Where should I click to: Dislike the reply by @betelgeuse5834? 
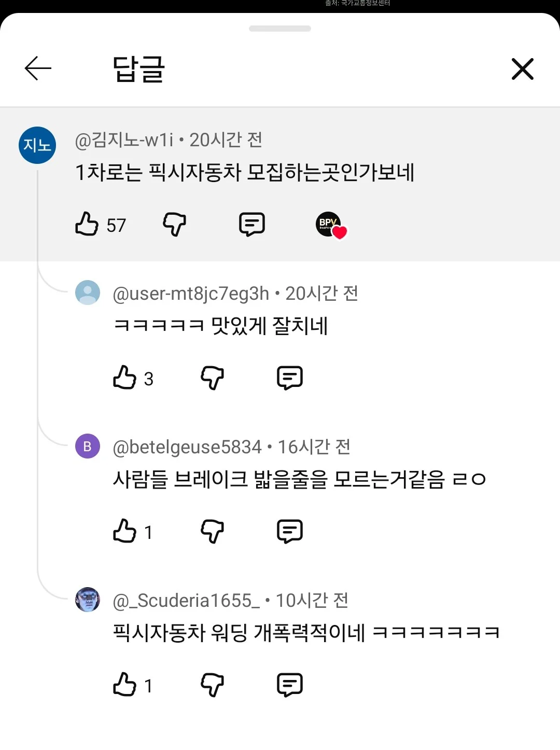[212, 531]
